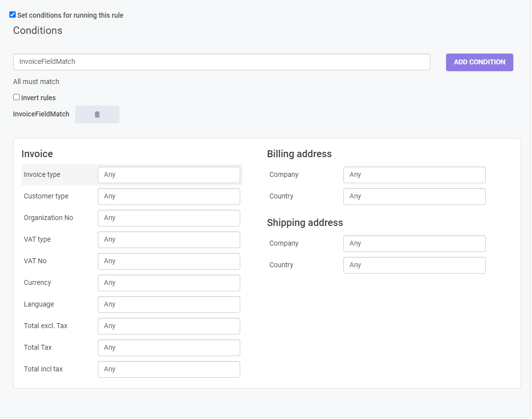Screen dimensions: 532x419
Task: Open the Currency field
Action: click(x=168, y=283)
